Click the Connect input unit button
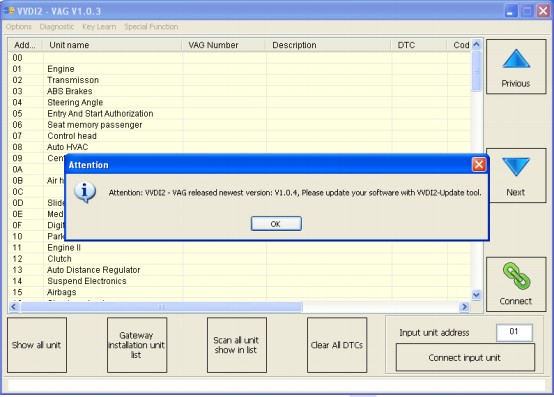 coord(465,357)
